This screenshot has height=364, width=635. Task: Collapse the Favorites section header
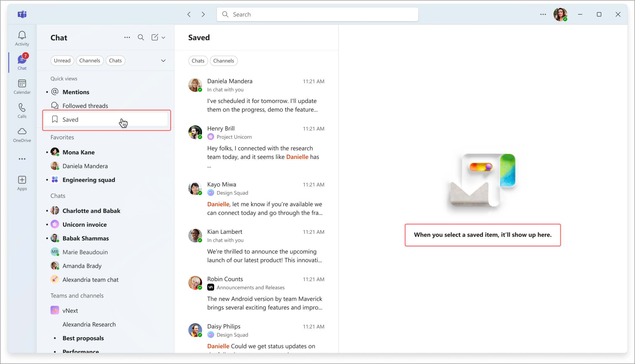(62, 137)
